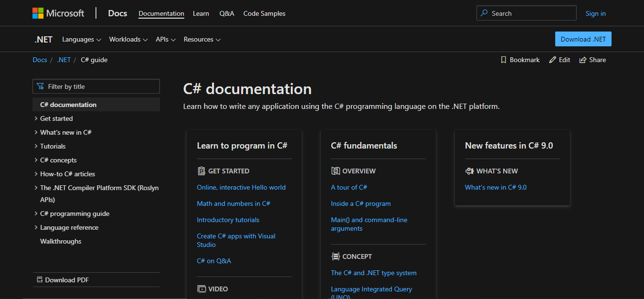Click the C# fundamentals card heading
The width and height of the screenshot is (644, 299).
pyautogui.click(x=364, y=146)
